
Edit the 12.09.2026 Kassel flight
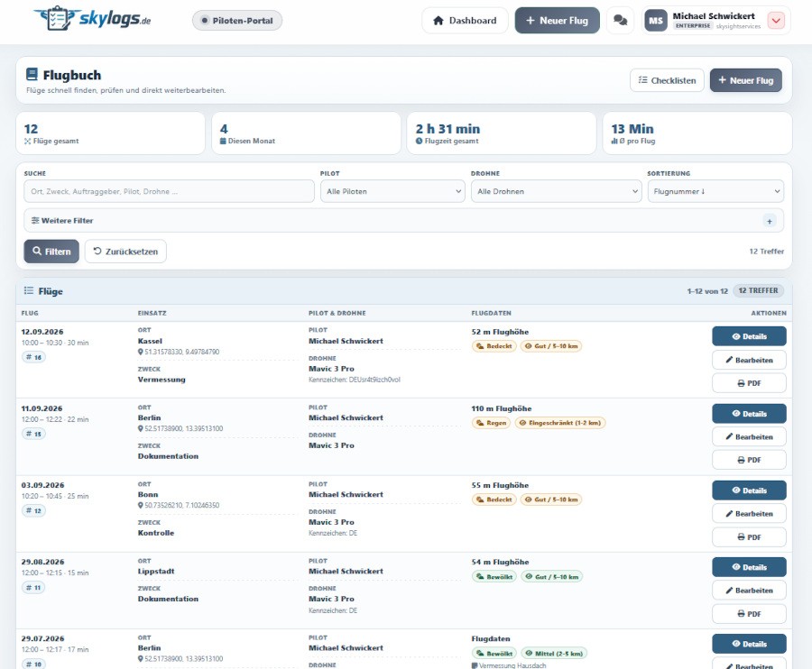[749, 360]
